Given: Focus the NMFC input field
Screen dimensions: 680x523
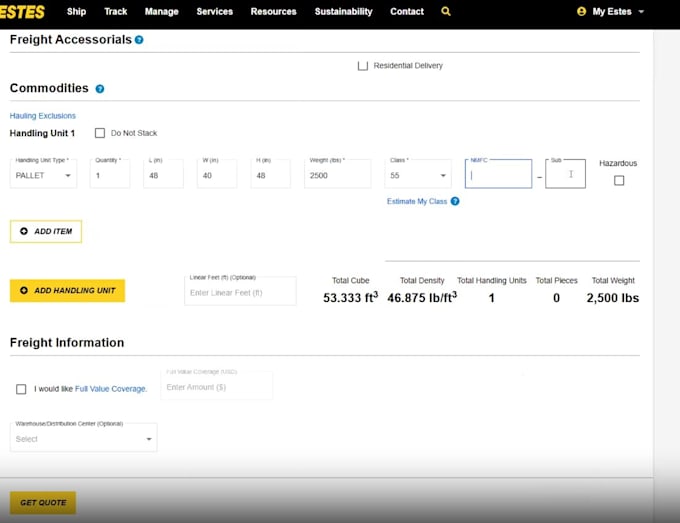Looking at the screenshot, I should [x=498, y=174].
